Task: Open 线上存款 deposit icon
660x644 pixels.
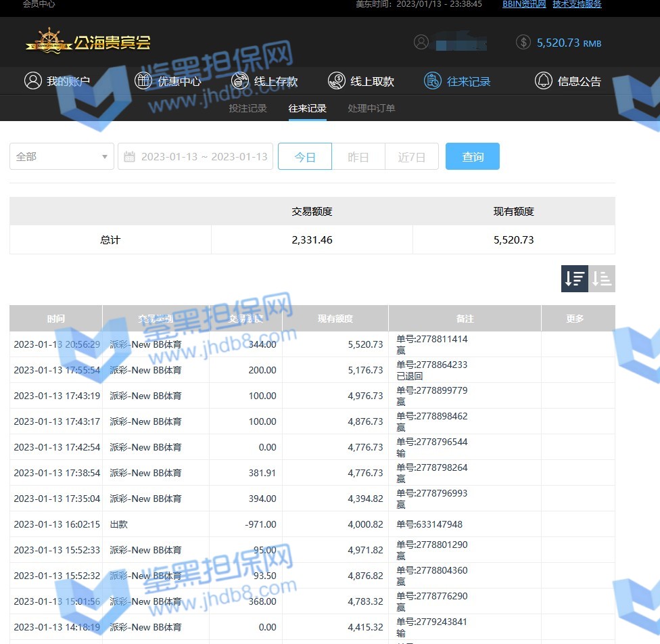Action: pos(241,80)
